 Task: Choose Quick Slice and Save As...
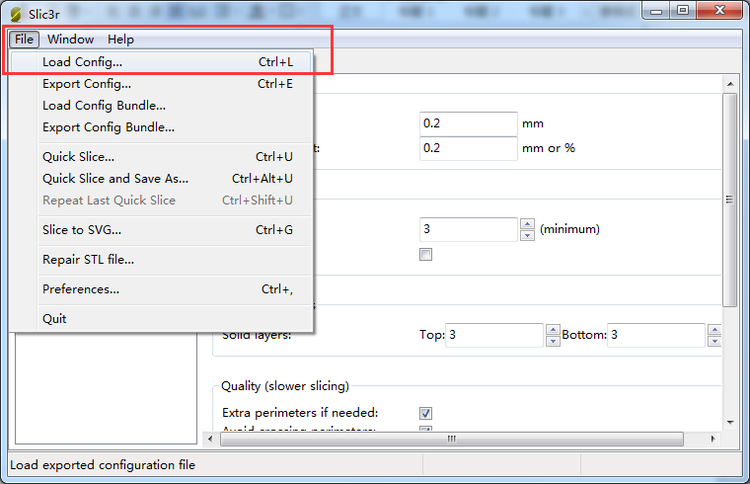(161, 178)
